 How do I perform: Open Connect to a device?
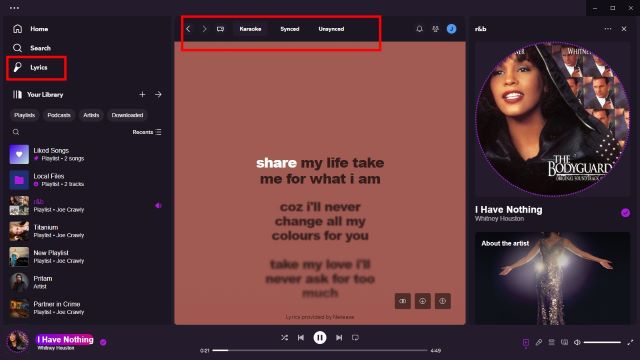coord(564,342)
